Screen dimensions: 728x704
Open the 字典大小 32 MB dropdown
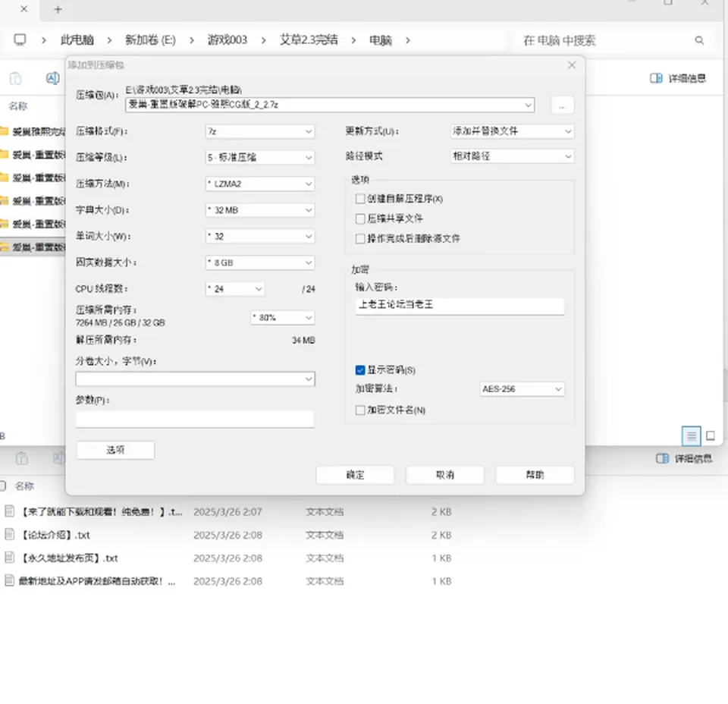(x=260, y=210)
